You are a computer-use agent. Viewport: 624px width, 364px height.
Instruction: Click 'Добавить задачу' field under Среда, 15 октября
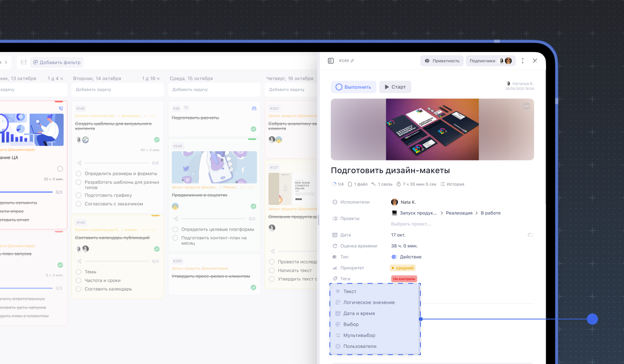coord(214,90)
